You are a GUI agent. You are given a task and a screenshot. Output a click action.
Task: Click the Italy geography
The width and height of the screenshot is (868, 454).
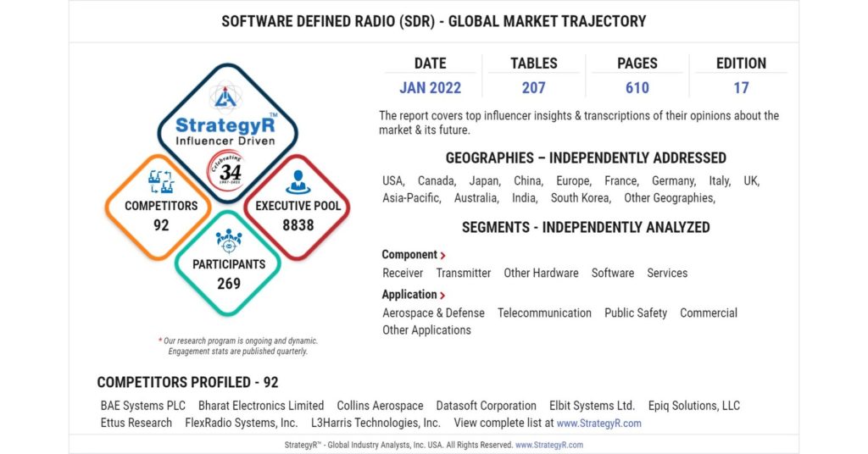point(720,181)
